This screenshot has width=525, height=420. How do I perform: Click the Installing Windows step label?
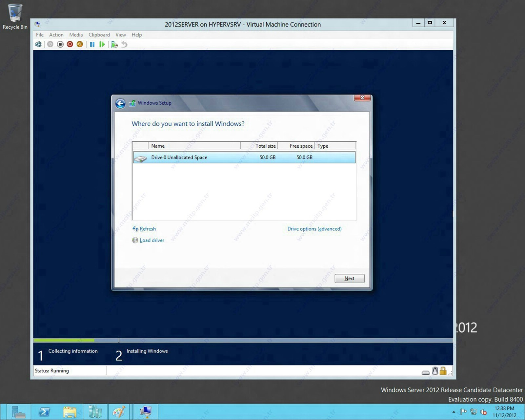pyautogui.click(x=147, y=351)
